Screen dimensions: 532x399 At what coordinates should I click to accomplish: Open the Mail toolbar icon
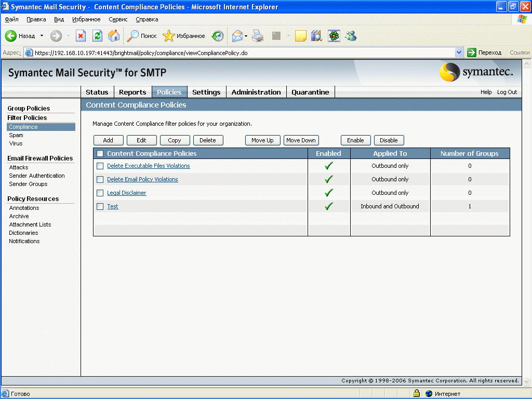pyautogui.click(x=237, y=36)
